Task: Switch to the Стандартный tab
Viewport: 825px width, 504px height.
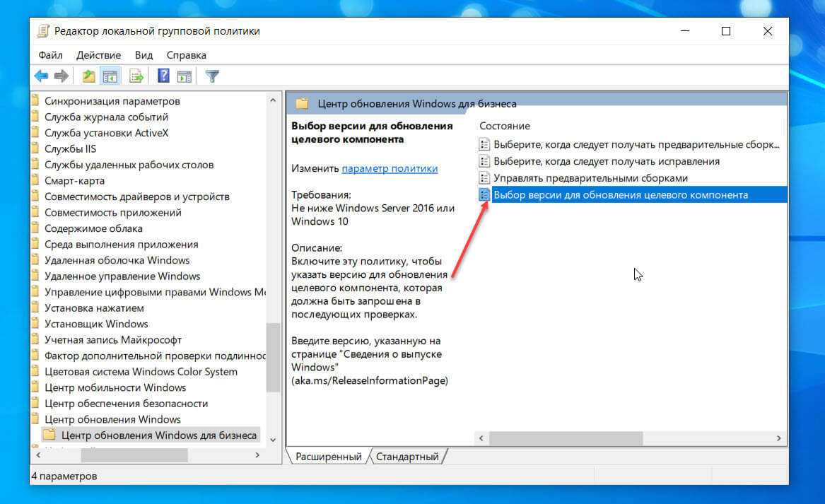Action: (407, 457)
